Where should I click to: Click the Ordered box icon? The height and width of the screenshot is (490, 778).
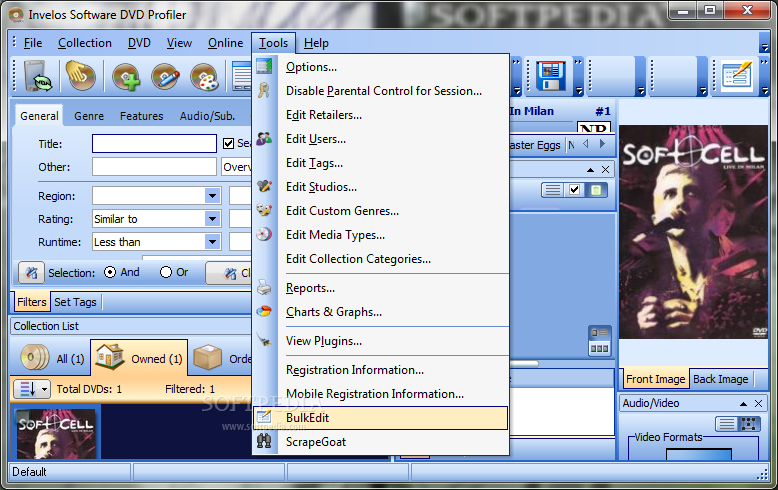(x=207, y=358)
